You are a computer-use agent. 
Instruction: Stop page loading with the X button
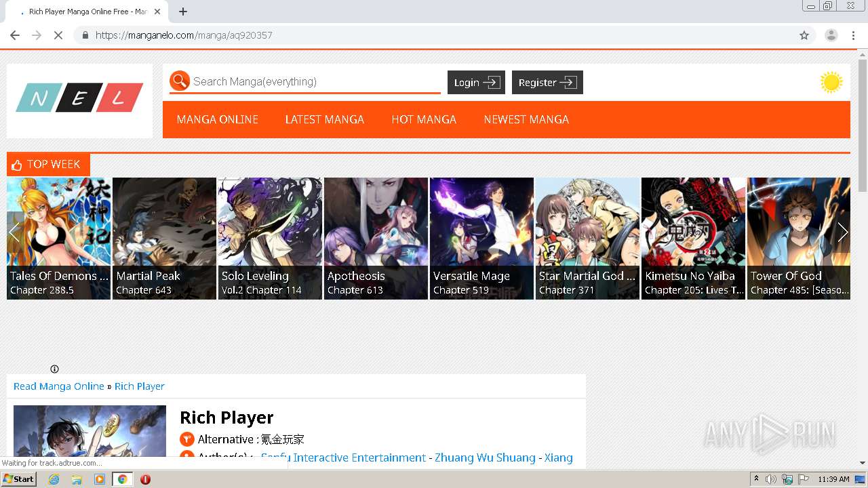[x=58, y=35]
